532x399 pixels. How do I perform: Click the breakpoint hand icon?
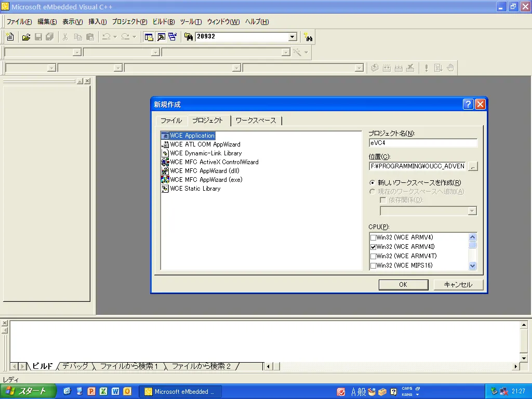pyautogui.click(x=450, y=68)
